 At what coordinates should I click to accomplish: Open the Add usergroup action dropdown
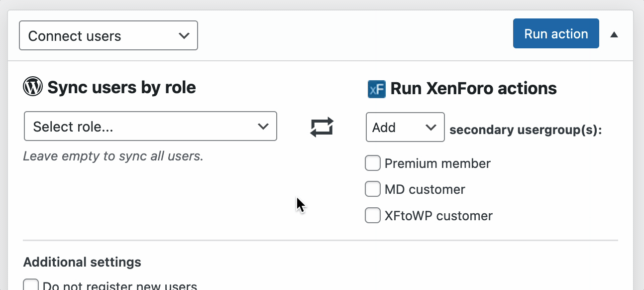[405, 128]
